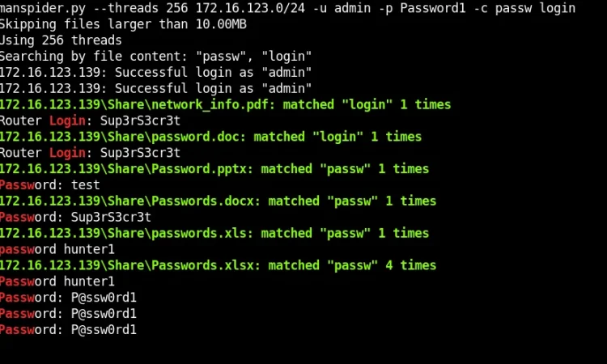This screenshot has height=364, width=607.
Task: Click the 'Searching by file content' line
Action: [155, 57]
